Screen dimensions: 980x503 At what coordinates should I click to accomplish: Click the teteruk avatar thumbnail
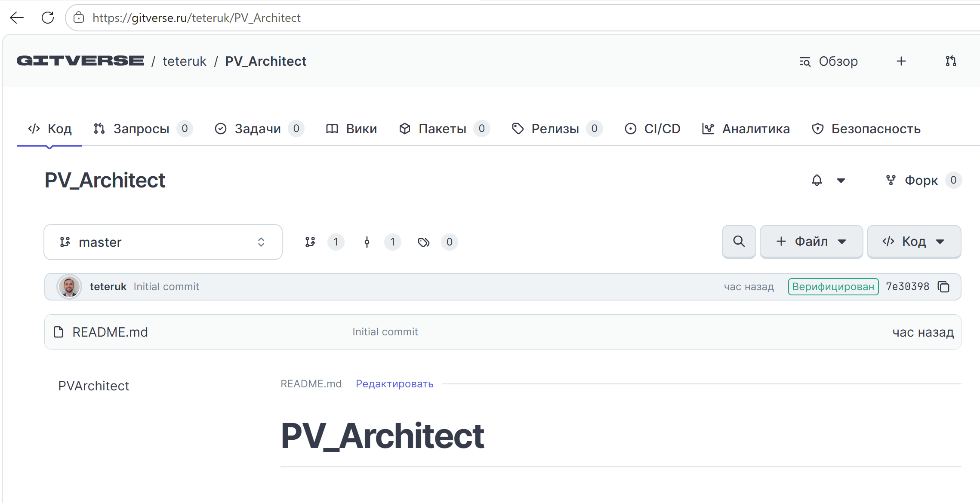click(69, 287)
